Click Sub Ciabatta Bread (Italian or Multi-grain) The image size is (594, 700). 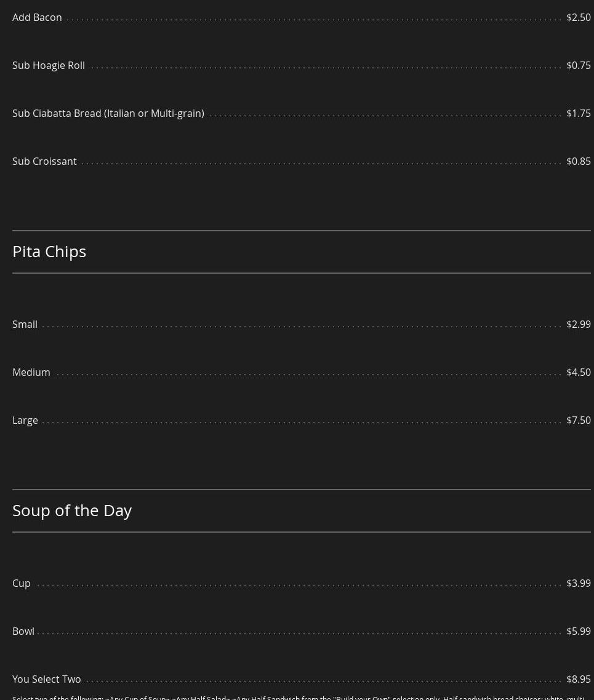pos(108,113)
